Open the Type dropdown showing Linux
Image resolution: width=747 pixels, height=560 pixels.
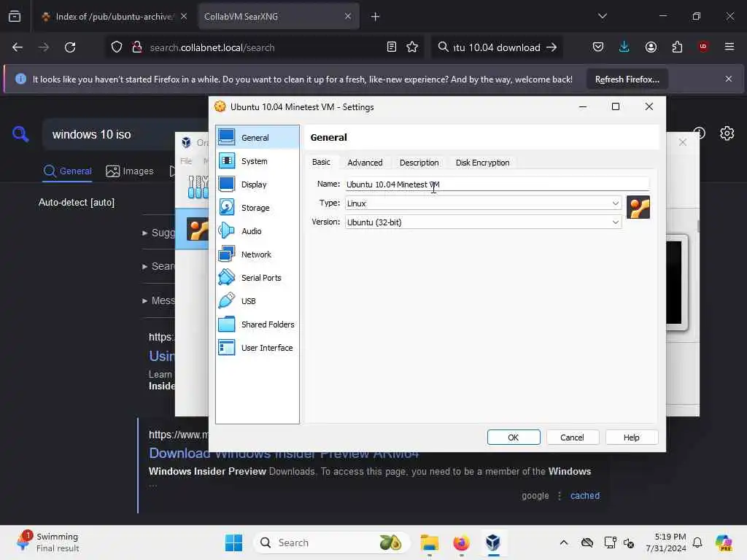click(x=483, y=203)
